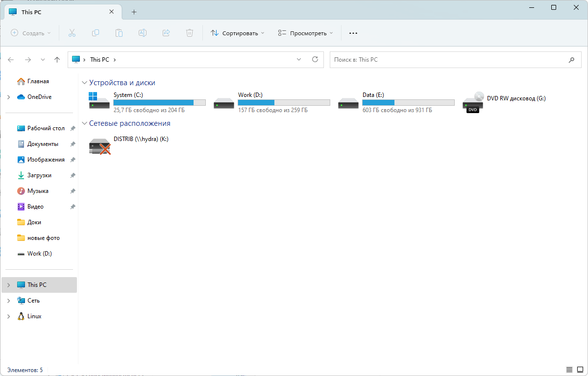Image resolution: width=588 pixels, height=376 pixels.
Task: Expand the This PC tree node
Action: (x=8, y=285)
